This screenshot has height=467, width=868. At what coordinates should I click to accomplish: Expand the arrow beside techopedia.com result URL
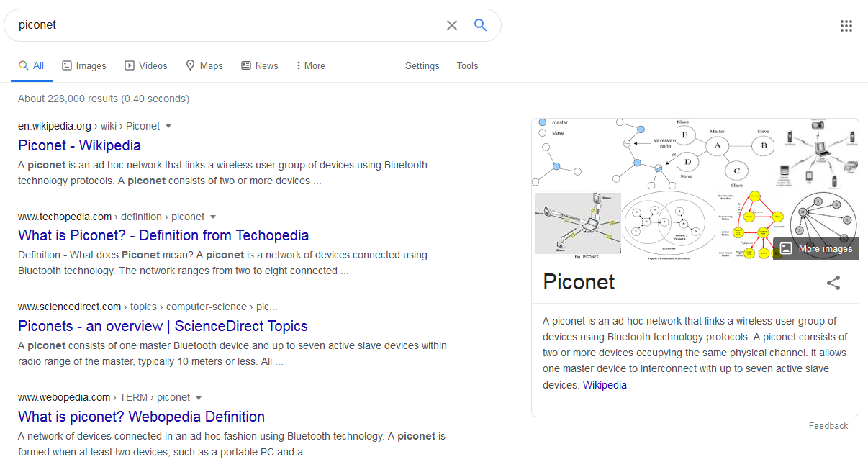(213, 217)
